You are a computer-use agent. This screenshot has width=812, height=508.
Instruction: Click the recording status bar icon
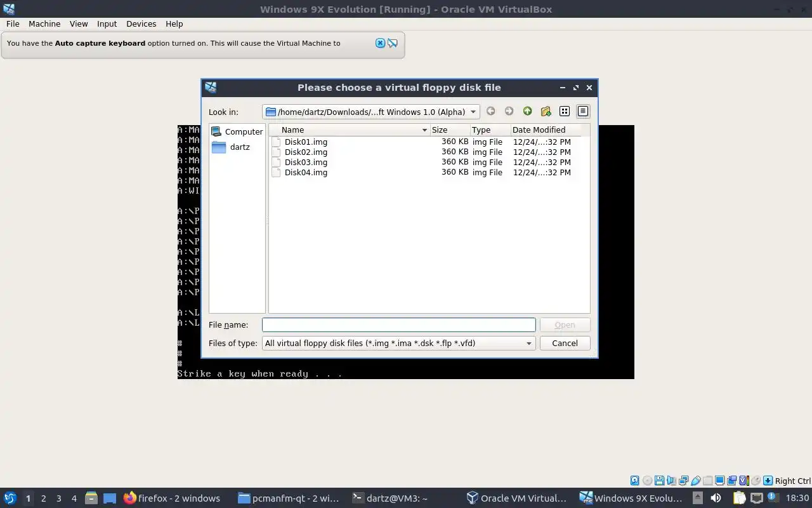point(731,481)
